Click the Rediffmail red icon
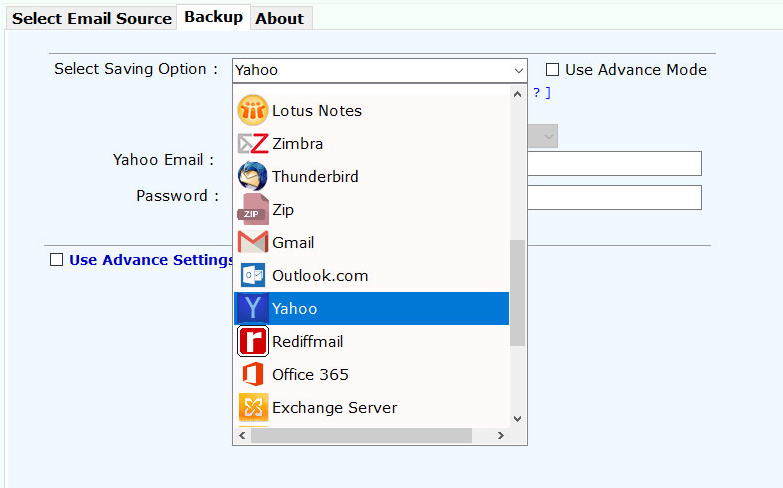The width and height of the screenshot is (783, 488). (253, 342)
